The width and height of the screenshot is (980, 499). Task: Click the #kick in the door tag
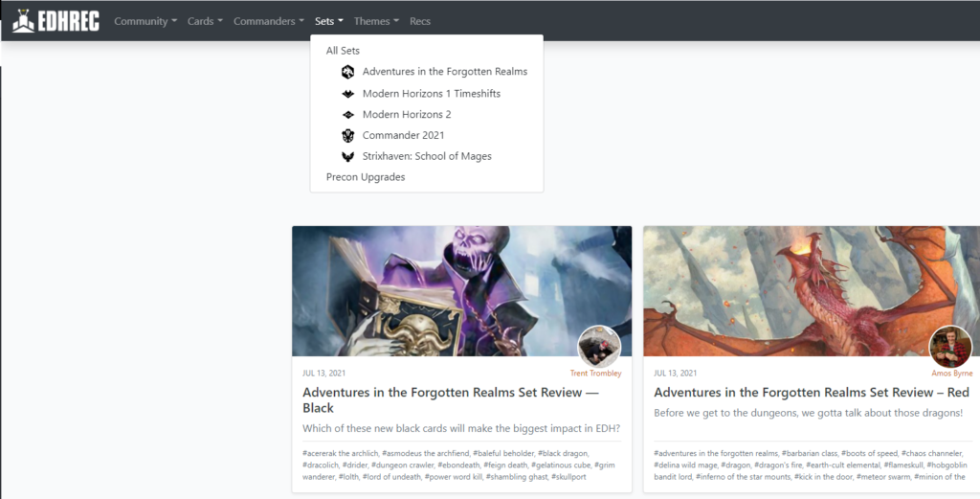(824, 477)
